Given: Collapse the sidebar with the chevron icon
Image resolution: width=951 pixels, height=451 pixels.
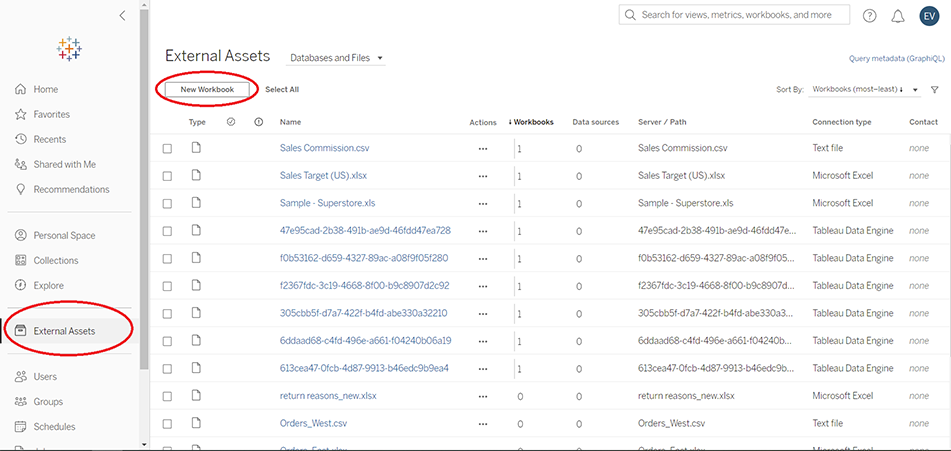Looking at the screenshot, I should click(122, 15).
